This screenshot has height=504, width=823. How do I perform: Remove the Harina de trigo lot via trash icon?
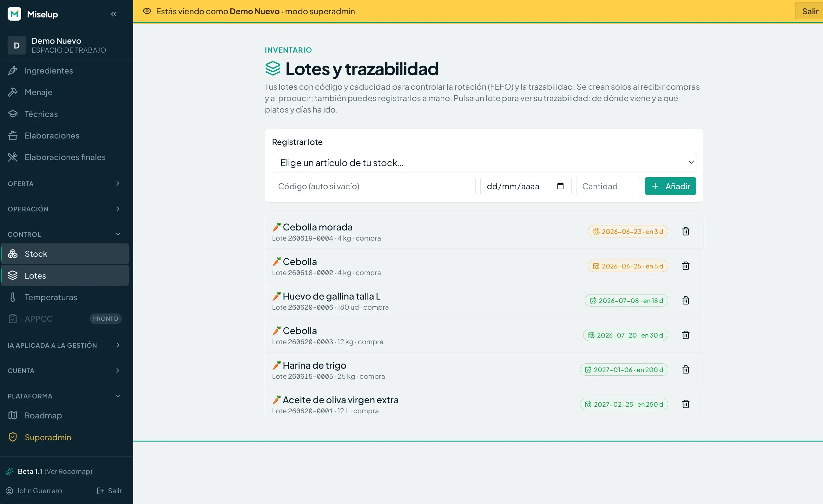point(685,370)
